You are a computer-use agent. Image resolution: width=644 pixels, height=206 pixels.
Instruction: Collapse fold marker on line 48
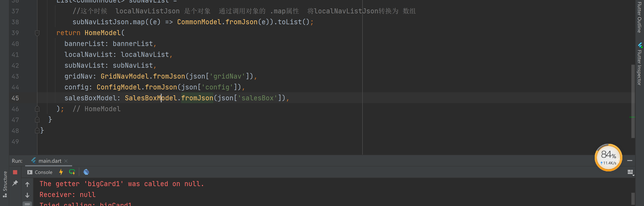point(37,131)
